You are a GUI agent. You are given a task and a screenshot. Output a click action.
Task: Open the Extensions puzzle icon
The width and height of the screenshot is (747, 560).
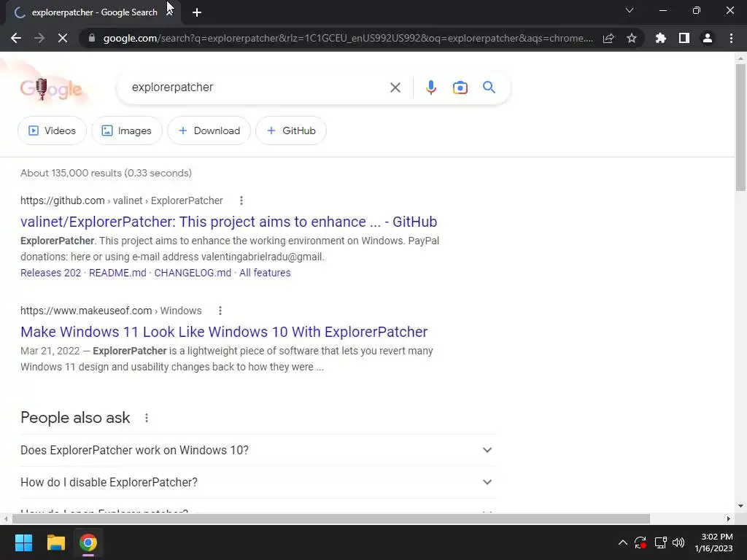pyautogui.click(x=661, y=38)
